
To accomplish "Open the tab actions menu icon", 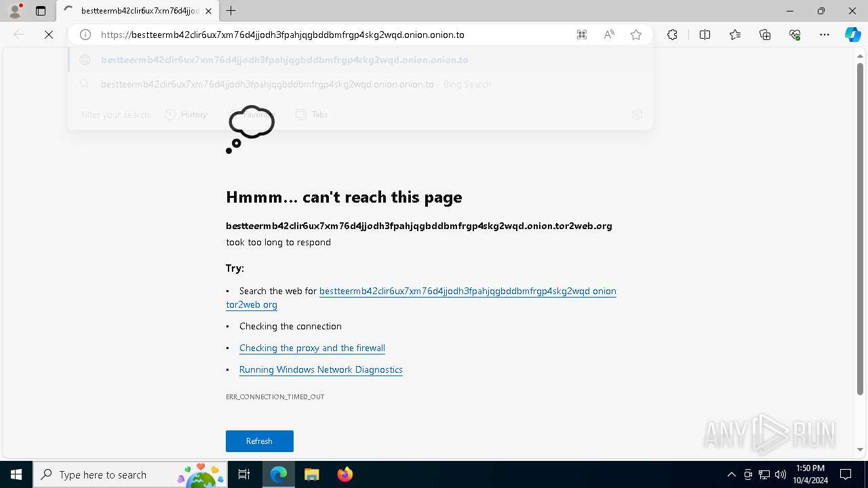I will coord(41,11).
